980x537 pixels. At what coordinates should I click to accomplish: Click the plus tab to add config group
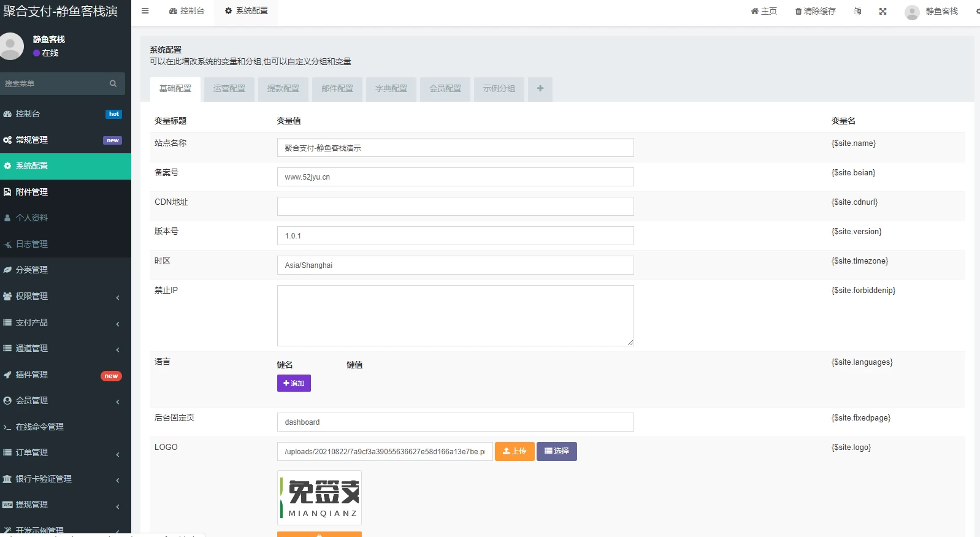pyautogui.click(x=540, y=89)
